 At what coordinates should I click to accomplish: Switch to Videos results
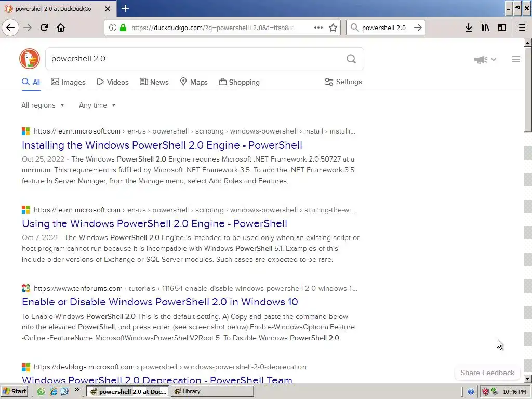[x=113, y=82]
